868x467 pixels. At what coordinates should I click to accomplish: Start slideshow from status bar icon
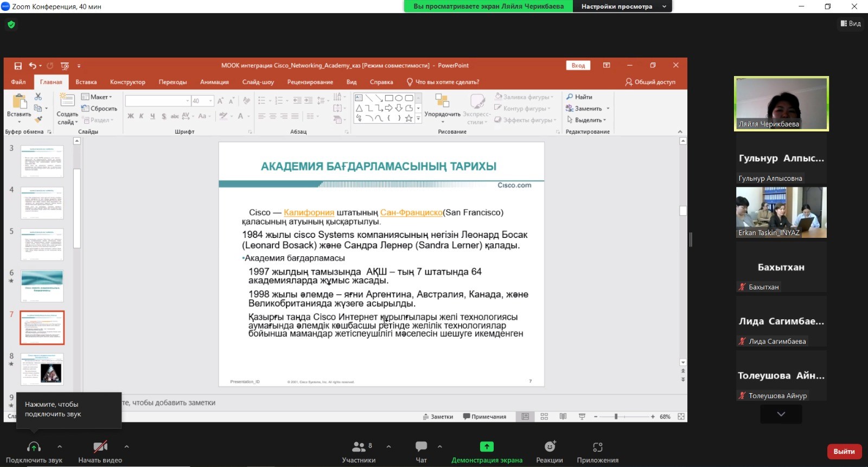pyautogui.click(x=582, y=416)
